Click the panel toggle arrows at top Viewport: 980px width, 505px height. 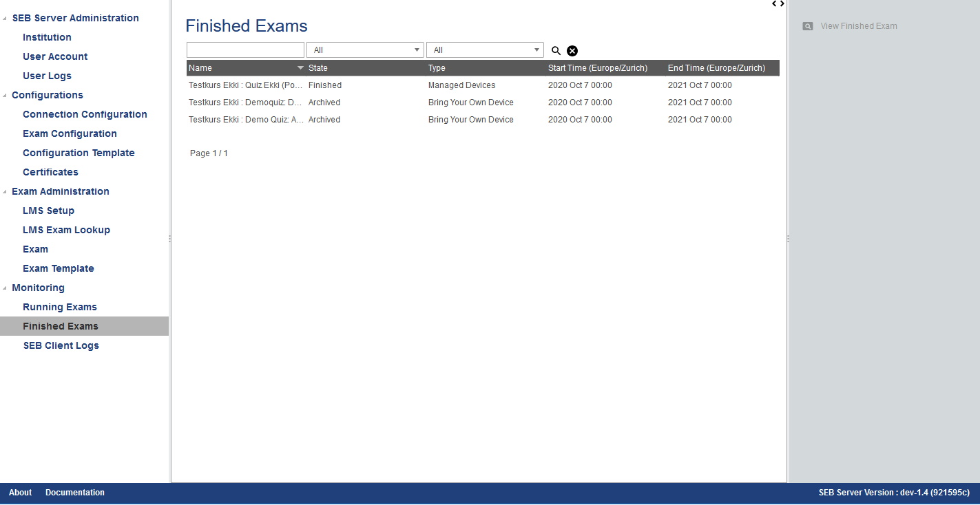(778, 4)
